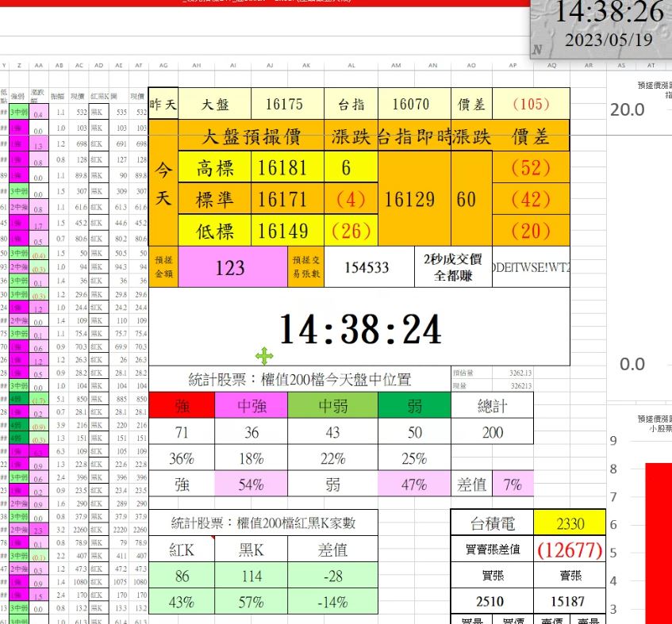Screen dimensions: 672x624
Task: Select the red (52) 價差 cell
Action: 531,167
